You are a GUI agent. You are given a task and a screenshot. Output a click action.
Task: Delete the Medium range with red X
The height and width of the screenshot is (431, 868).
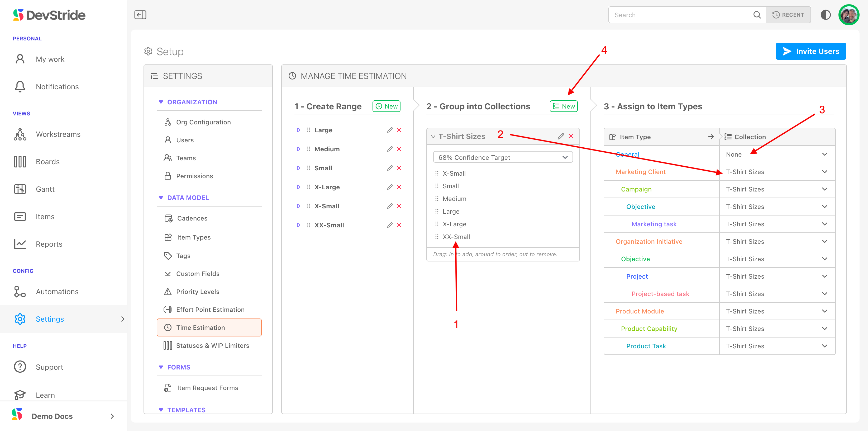click(399, 149)
